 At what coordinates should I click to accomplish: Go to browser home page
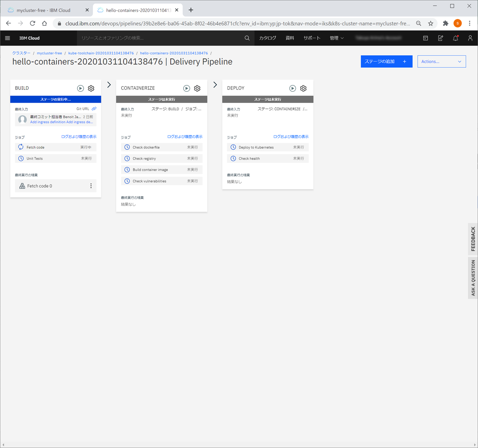tap(44, 23)
